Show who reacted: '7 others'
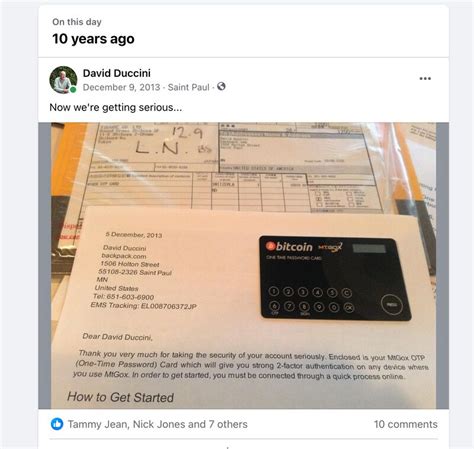The height and width of the screenshot is (449, 474). coord(228,424)
